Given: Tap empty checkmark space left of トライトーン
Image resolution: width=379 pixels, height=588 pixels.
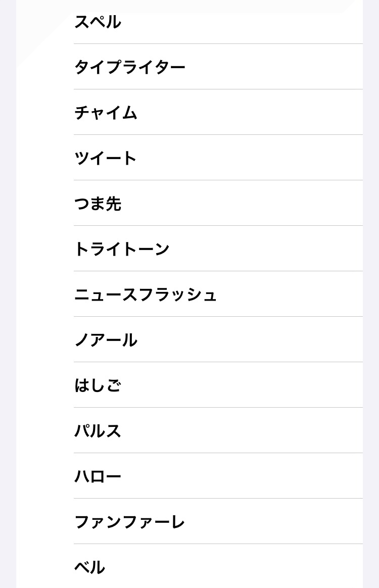Looking at the screenshot, I should pos(45,249).
